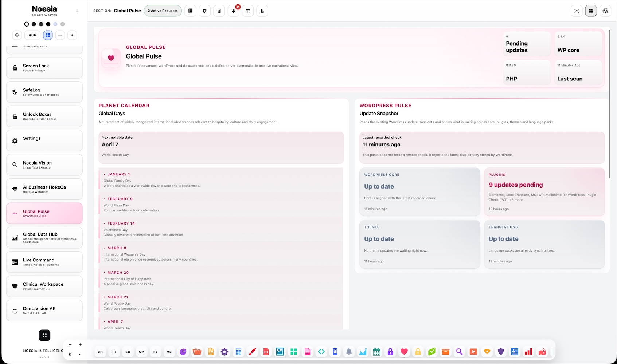Click the calendar icon in top toolbar

pos(248,11)
